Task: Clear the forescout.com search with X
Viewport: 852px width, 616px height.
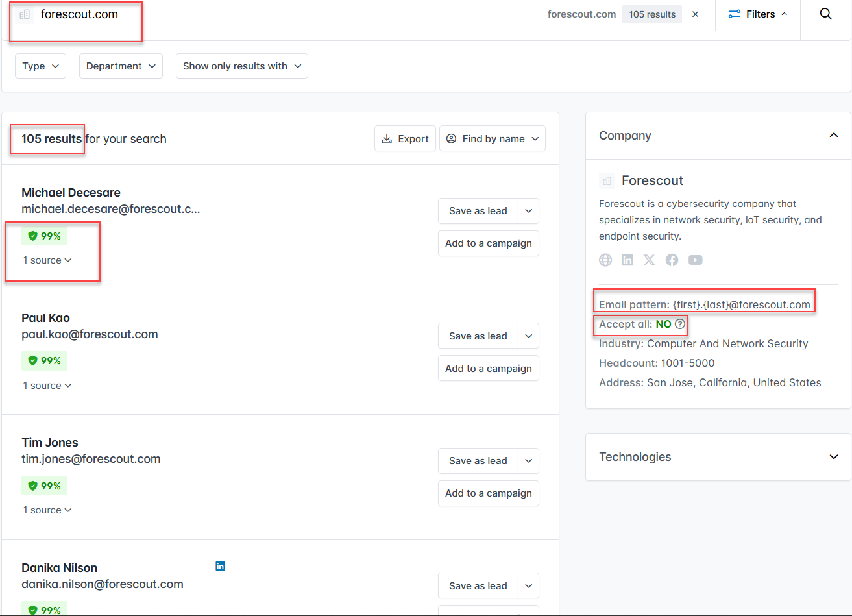Action: pyautogui.click(x=695, y=14)
